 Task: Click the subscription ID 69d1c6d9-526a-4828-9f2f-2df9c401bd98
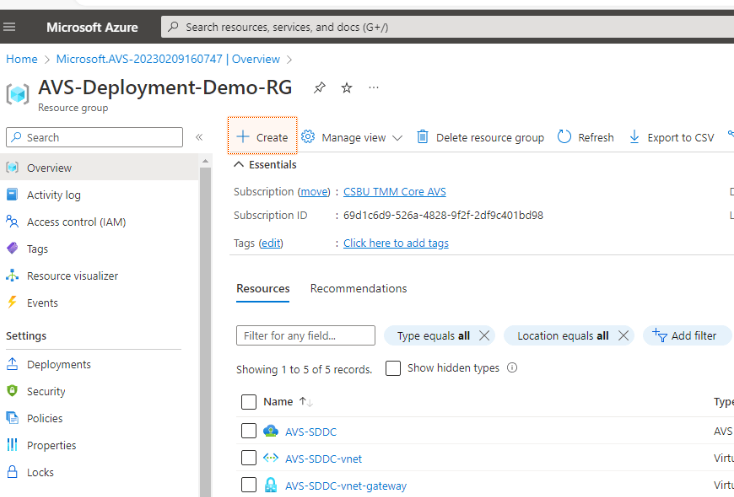click(x=443, y=215)
